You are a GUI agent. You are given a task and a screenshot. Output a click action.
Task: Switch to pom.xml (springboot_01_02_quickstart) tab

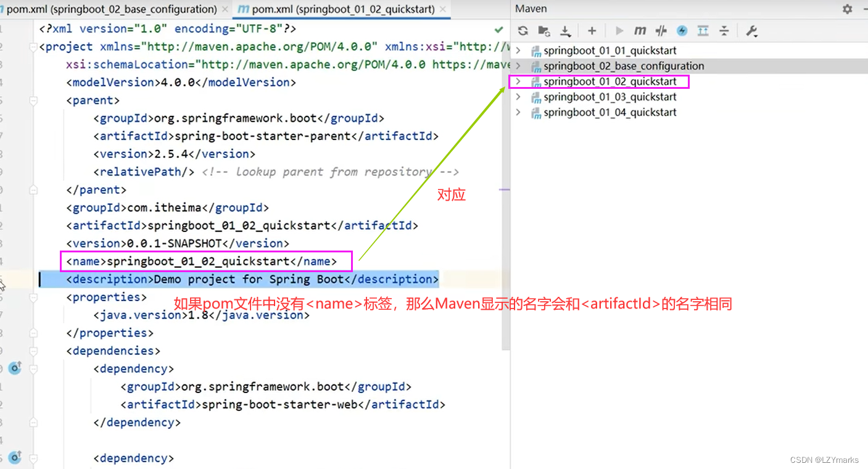(342, 9)
